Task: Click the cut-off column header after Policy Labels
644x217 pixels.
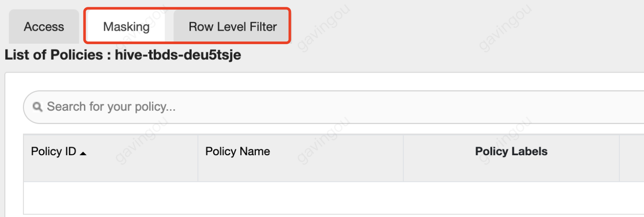Action: (x=632, y=157)
